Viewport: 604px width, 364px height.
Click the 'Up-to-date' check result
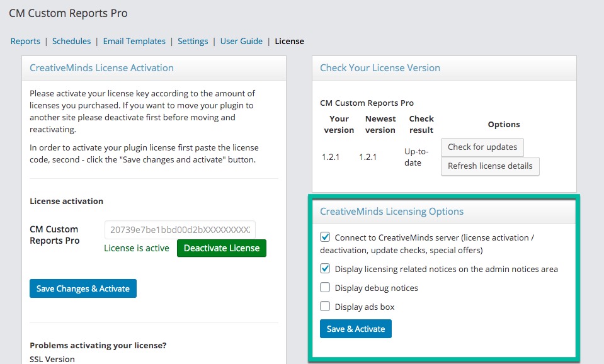coord(416,157)
